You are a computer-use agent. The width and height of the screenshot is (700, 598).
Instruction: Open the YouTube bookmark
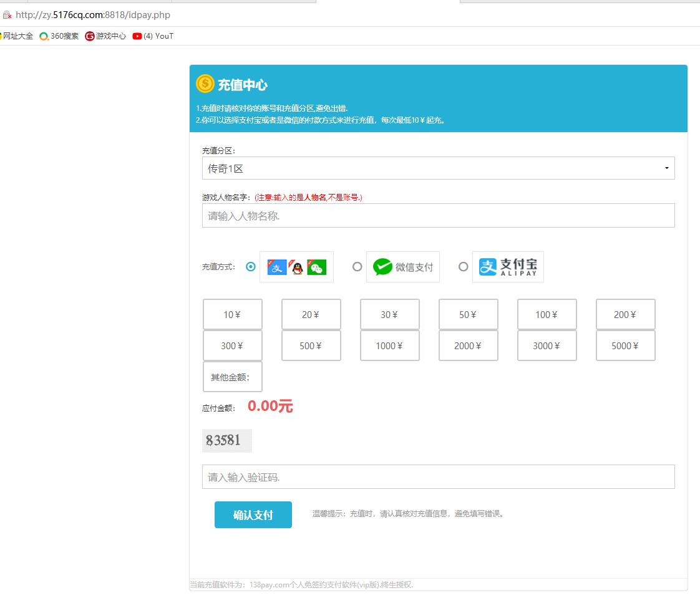click(153, 36)
